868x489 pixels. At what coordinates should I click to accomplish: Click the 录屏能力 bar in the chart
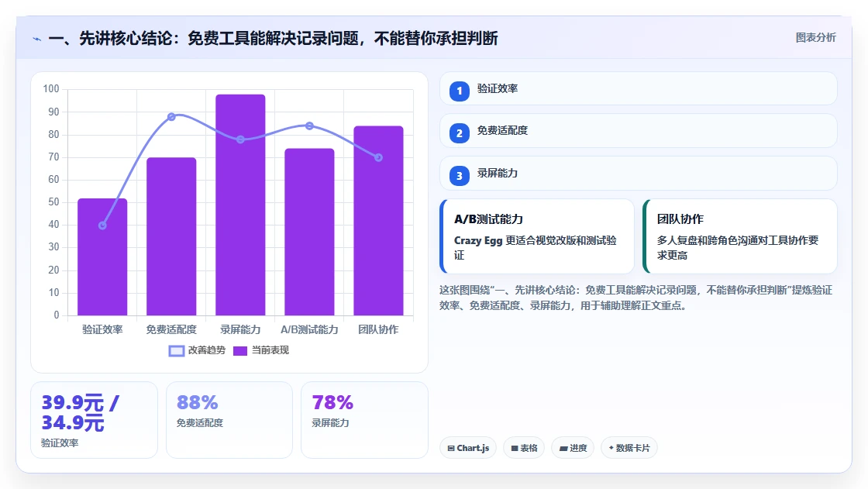point(240,205)
